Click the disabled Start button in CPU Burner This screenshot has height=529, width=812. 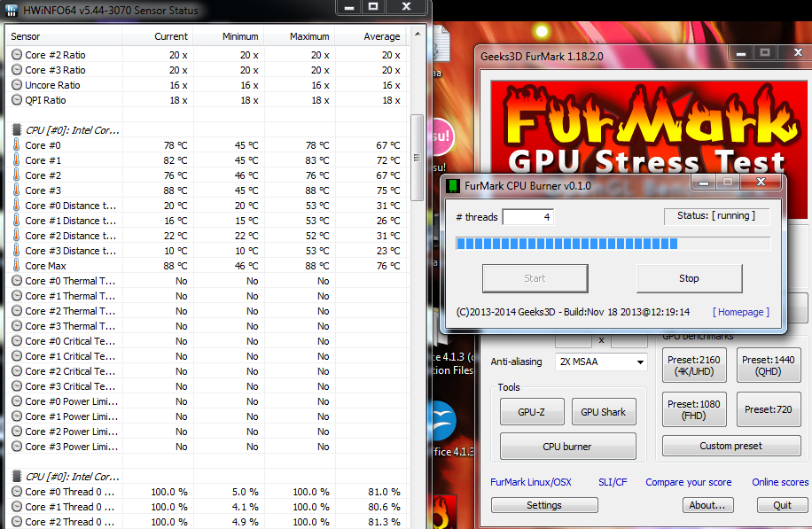click(535, 278)
